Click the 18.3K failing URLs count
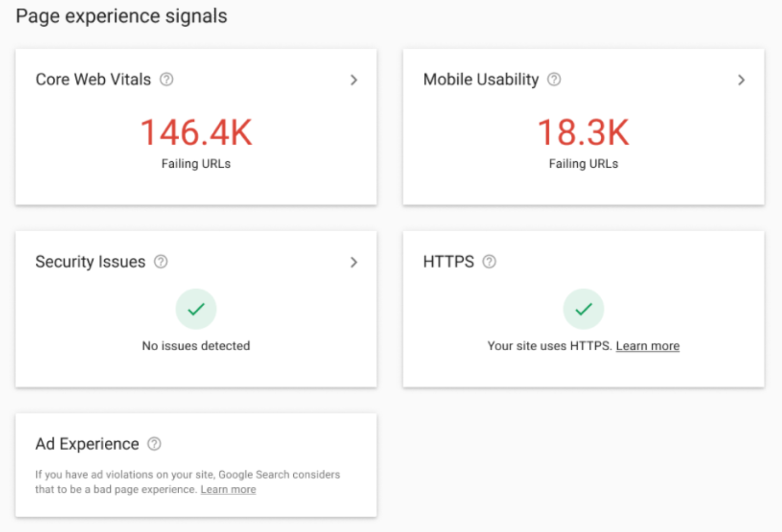 tap(583, 132)
